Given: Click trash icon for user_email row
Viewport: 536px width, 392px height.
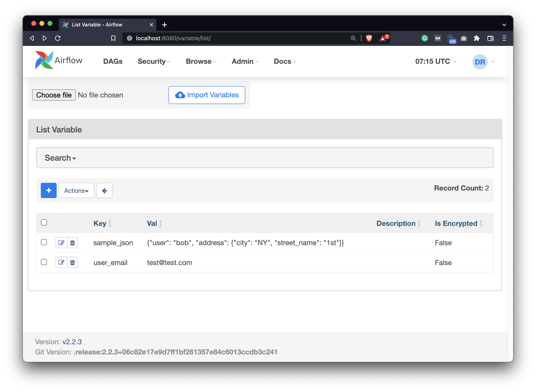Looking at the screenshot, I should 72,262.
